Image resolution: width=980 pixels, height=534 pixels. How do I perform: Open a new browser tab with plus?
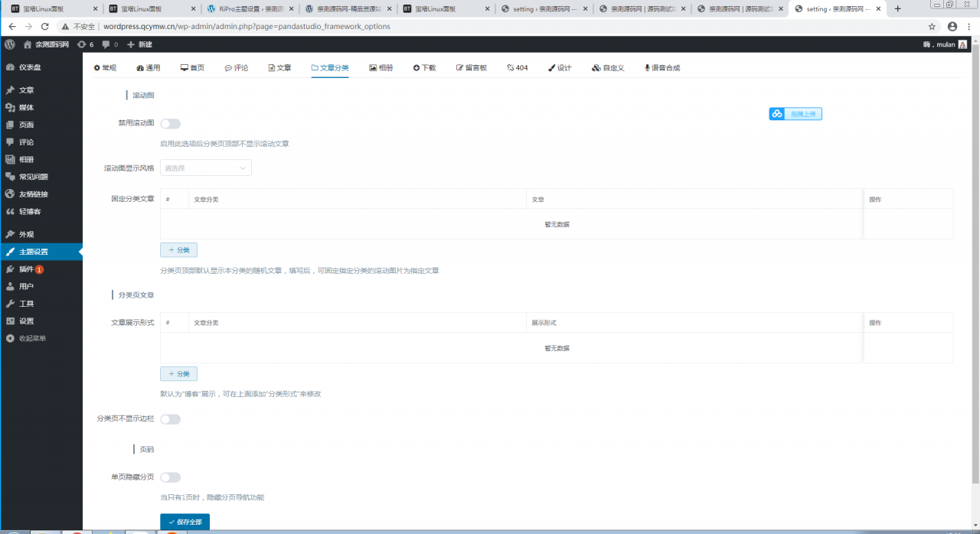coord(898,9)
